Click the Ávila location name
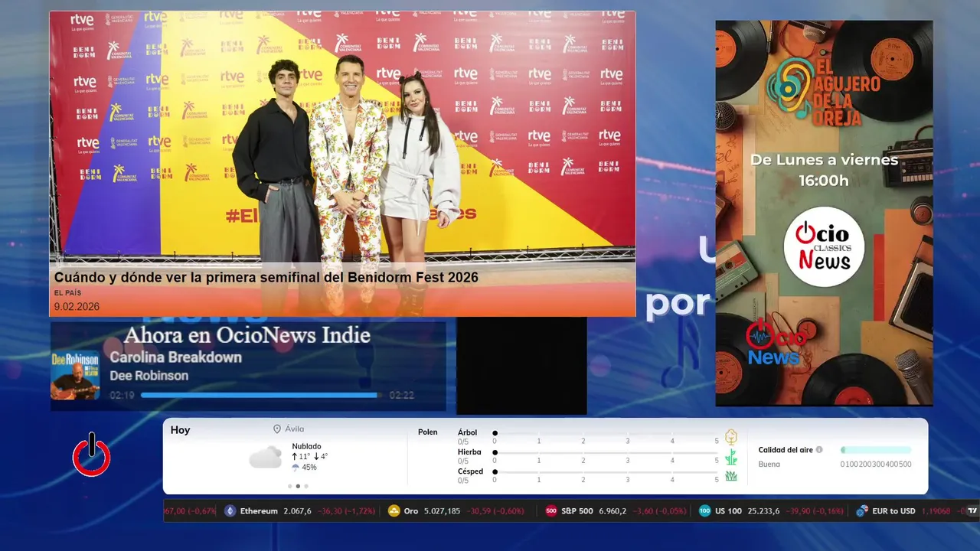Screen dimensions: 980x551 click(294, 429)
